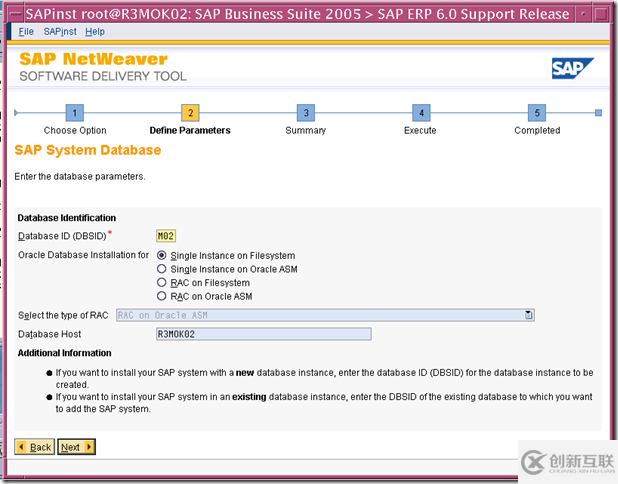This screenshot has height=484, width=618.
Task: Open the Help menu
Action: 95,32
